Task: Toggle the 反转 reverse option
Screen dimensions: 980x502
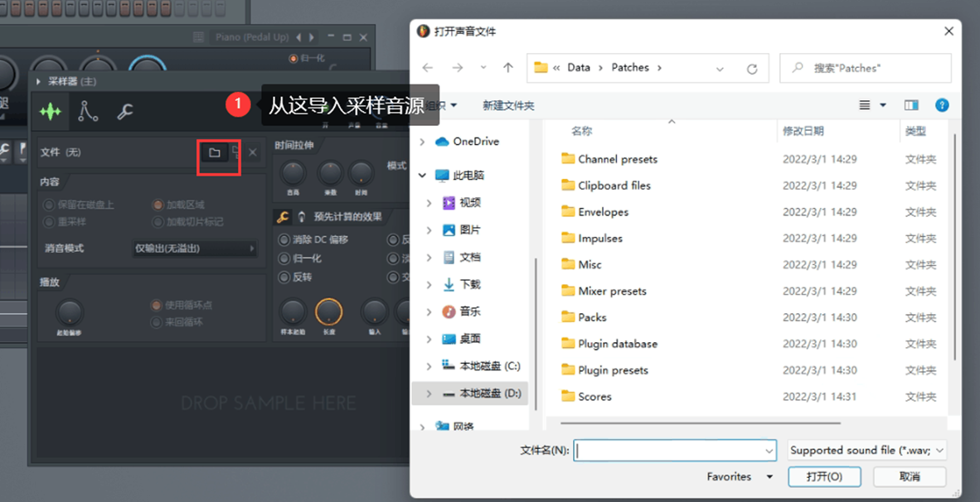Action: [x=285, y=277]
